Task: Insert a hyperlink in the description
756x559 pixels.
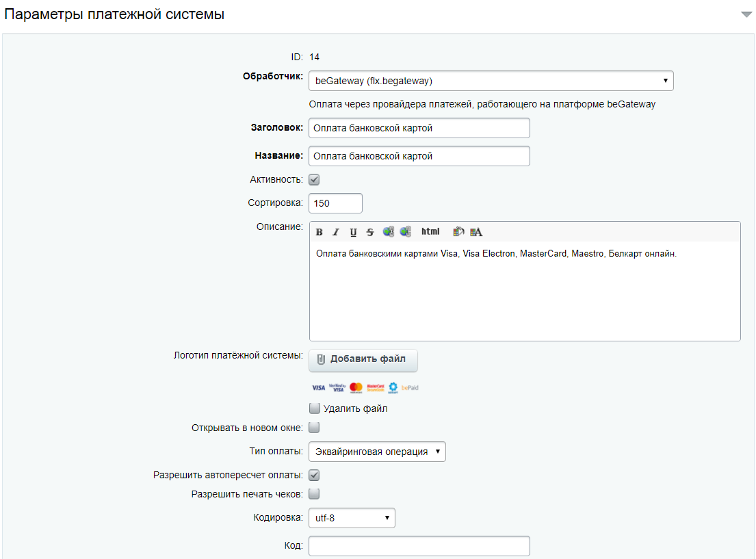Action: (x=389, y=232)
